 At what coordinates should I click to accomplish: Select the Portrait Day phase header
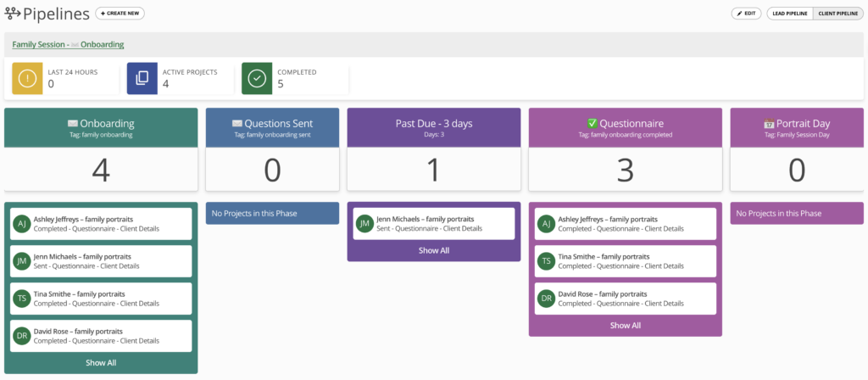pyautogui.click(x=796, y=127)
